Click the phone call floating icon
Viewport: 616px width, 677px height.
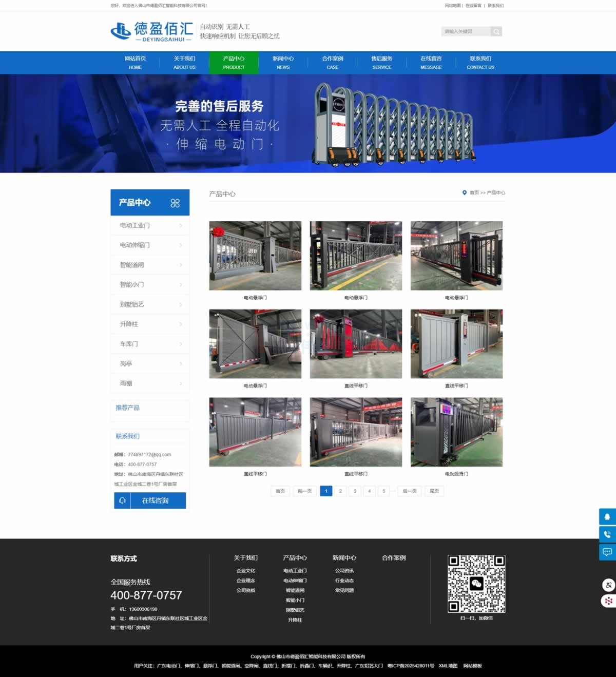point(607,534)
